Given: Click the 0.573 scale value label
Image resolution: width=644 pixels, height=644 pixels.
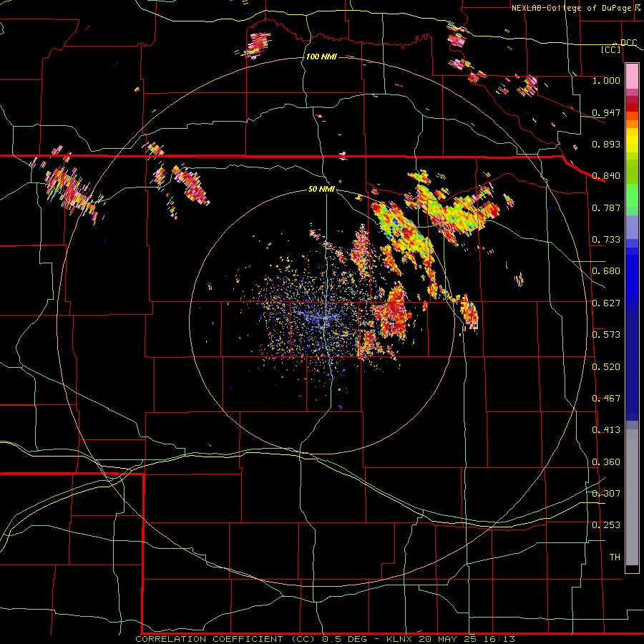Looking at the screenshot, I should click(x=606, y=335).
